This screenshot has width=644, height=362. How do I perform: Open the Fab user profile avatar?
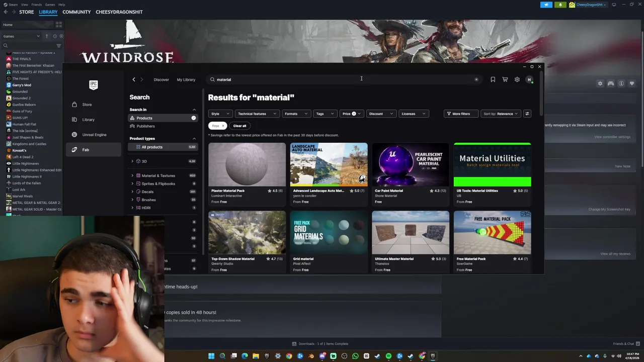pyautogui.click(x=529, y=79)
